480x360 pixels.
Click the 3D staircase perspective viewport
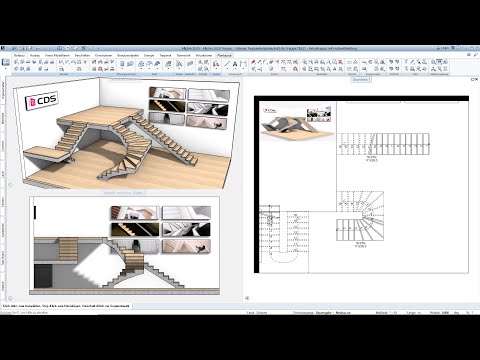[127, 133]
